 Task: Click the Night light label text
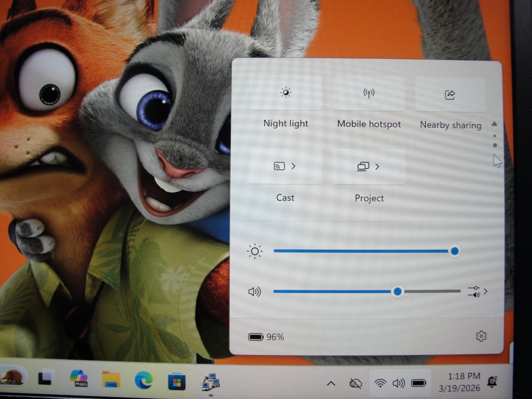286,123
